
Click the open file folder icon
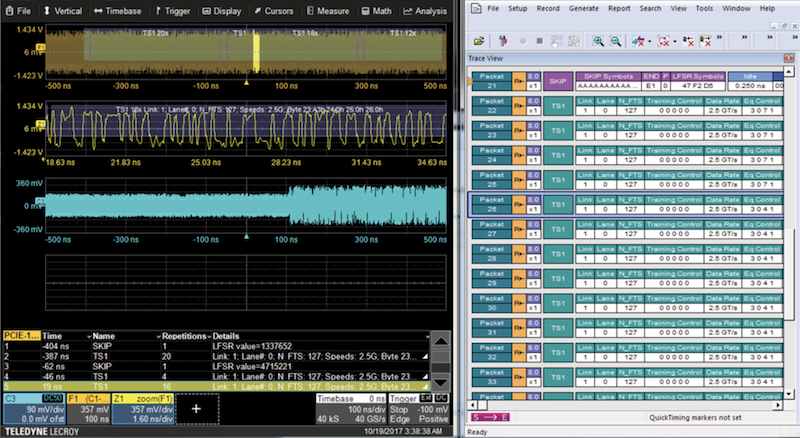(479, 42)
